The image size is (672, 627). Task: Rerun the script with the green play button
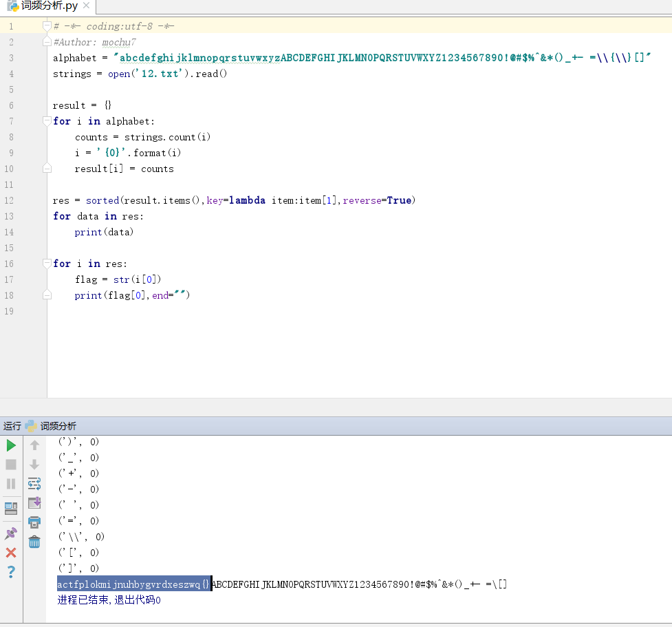11,446
